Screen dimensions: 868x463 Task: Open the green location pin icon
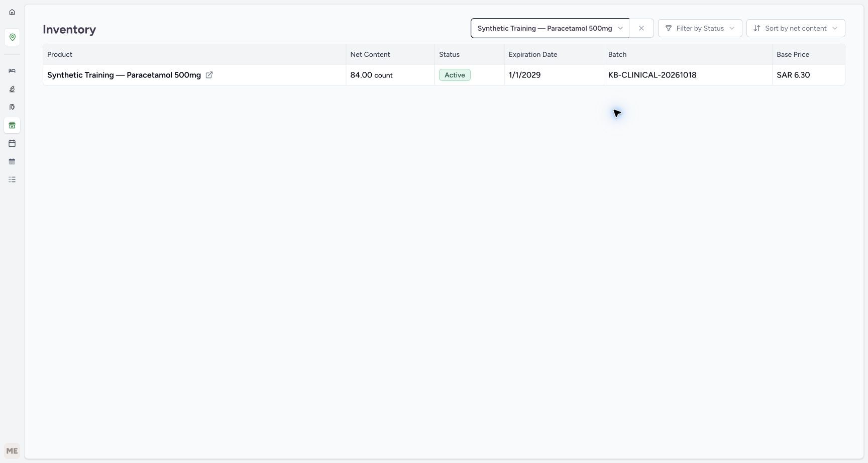pyautogui.click(x=12, y=37)
